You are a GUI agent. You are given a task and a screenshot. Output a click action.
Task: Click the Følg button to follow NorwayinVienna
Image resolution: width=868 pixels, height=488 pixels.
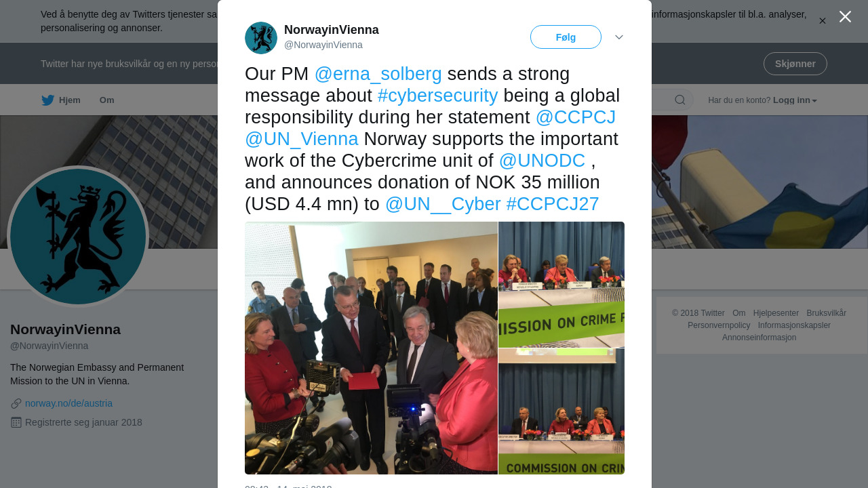coord(566,37)
